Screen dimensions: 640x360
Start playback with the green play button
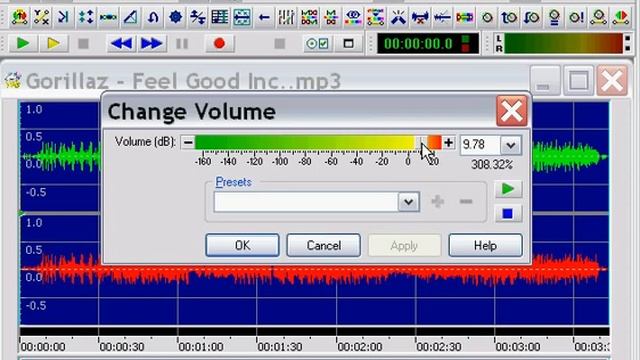tap(22, 43)
